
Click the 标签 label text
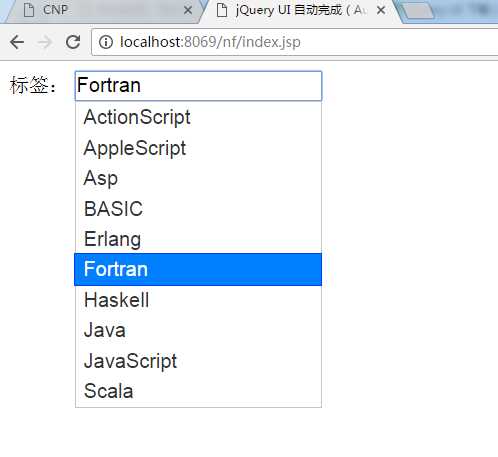pyautogui.click(x=33, y=85)
